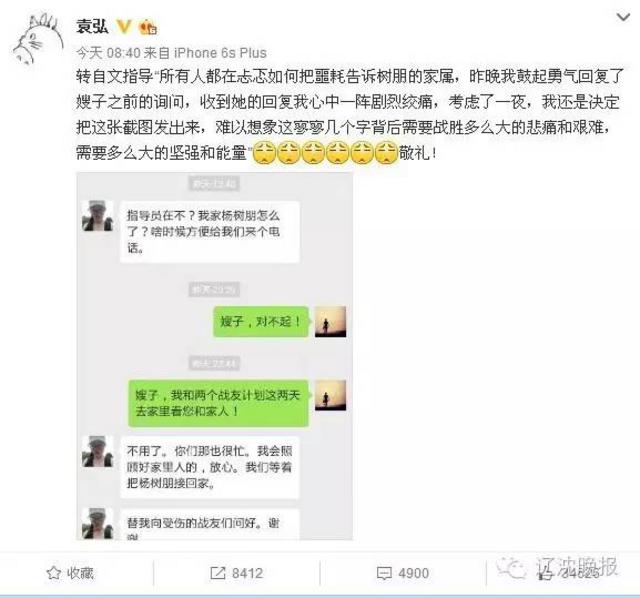Viewport: 640px width, 598px height.
Task: Click the 收藏 star icon
Action: [53, 573]
